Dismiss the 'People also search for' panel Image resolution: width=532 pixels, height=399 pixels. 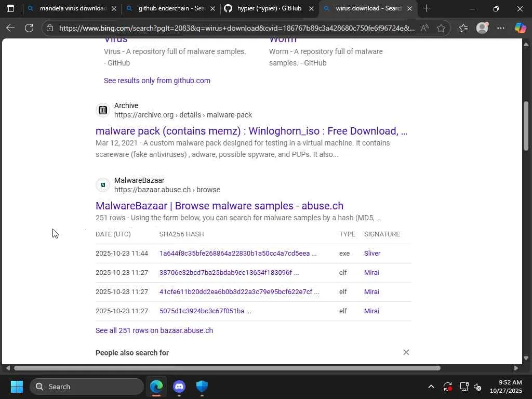coord(406,352)
